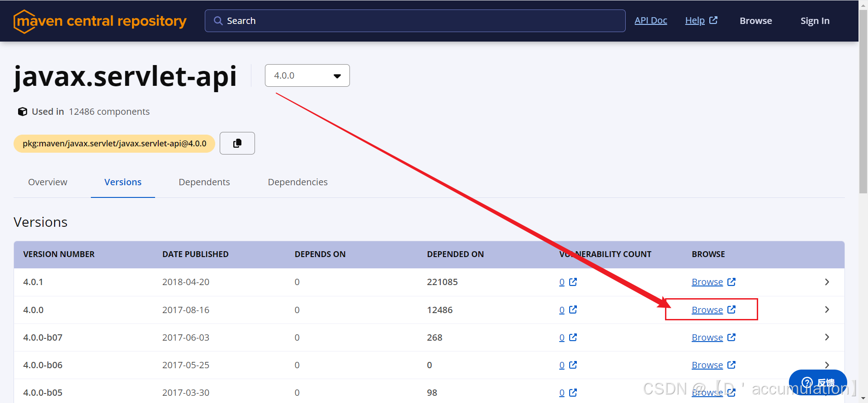The width and height of the screenshot is (868, 403).
Task: Click version number cell 4.0.0-b06
Action: 43,365
